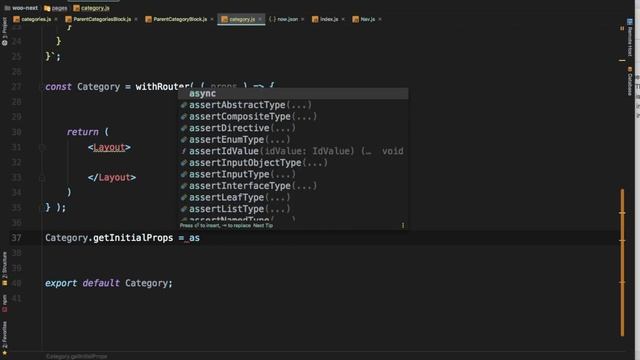640x360 pixels.
Task: Place cursor after 'as' on line 37
Action: coord(200,238)
